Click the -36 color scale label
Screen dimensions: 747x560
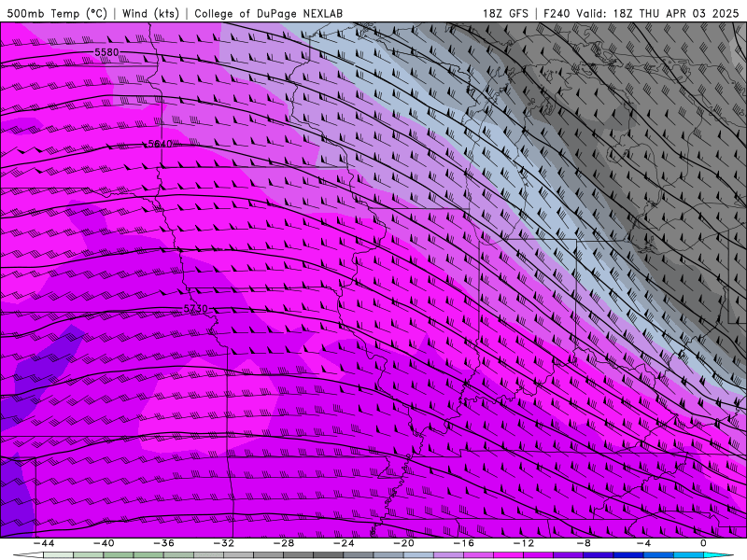click(164, 543)
